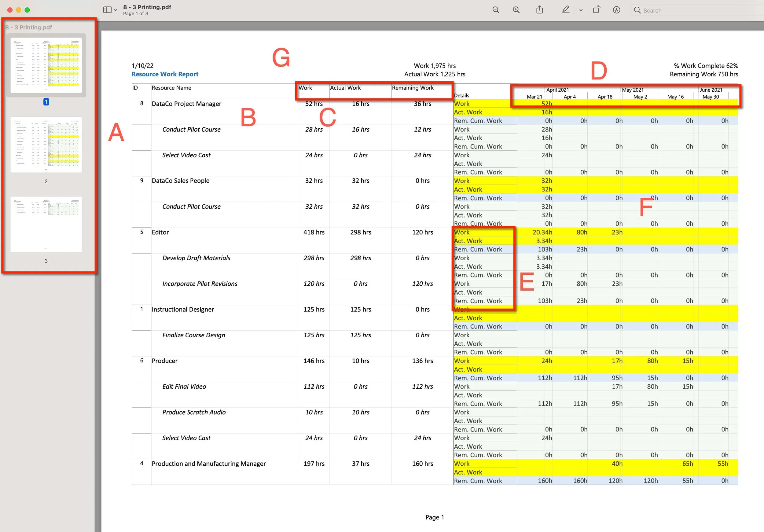Click '% Work Complete 62%' text

pyautogui.click(x=706, y=65)
